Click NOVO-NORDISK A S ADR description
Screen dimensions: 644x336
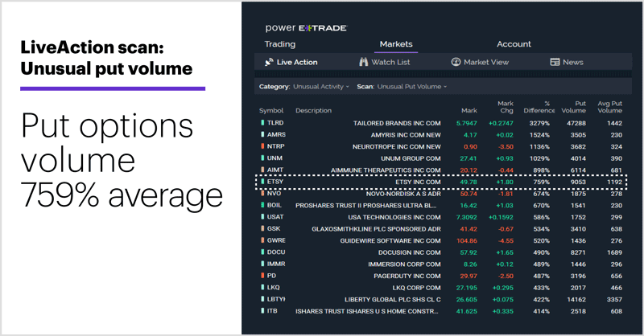click(403, 194)
